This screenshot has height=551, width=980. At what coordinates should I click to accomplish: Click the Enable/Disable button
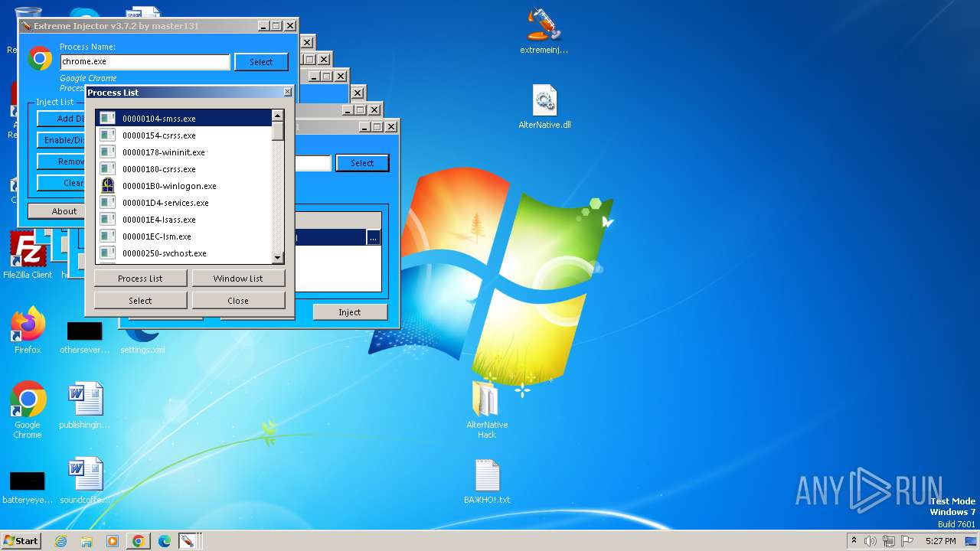point(61,140)
